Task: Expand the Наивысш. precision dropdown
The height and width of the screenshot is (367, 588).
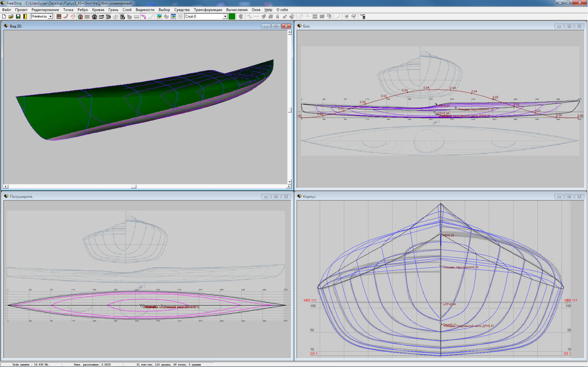Action: click(x=50, y=16)
